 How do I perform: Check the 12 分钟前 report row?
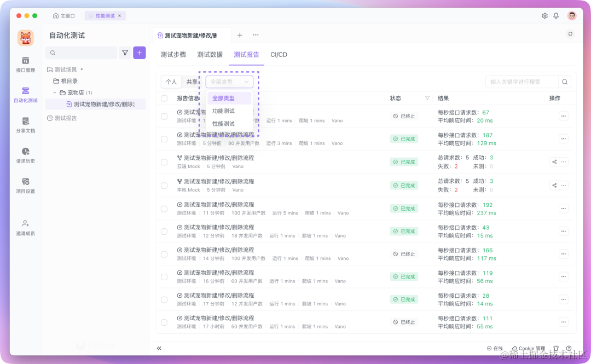point(164,231)
